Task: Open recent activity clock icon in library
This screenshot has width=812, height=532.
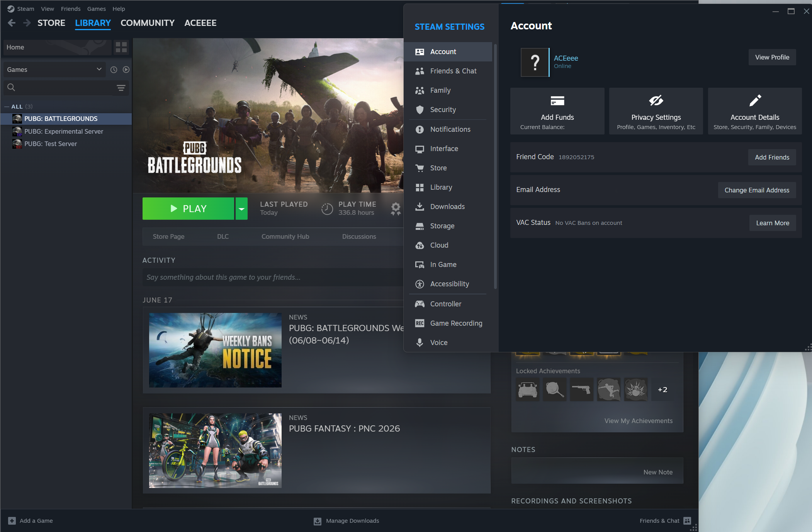Action: coord(114,70)
